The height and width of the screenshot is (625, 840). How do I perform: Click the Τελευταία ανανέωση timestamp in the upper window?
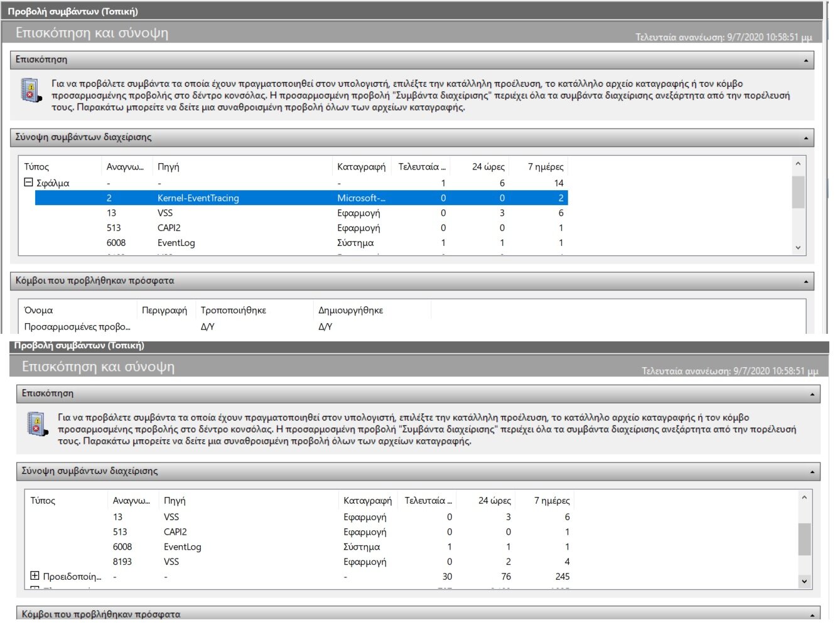coord(724,37)
